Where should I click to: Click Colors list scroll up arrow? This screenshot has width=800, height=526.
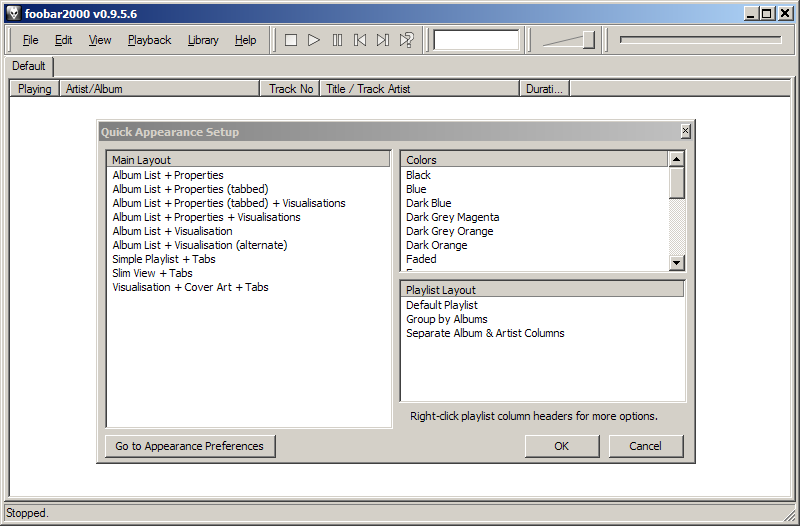pyautogui.click(x=677, y=159)
